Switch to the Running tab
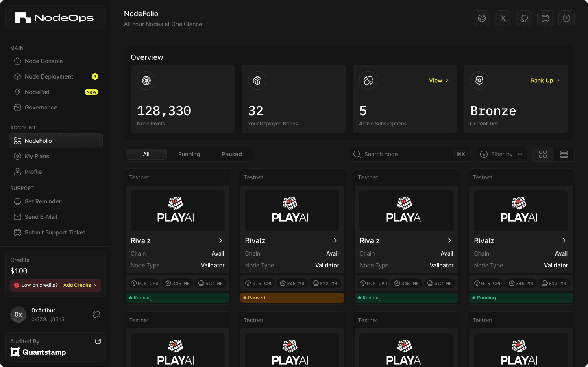 pyautogui.click(x=189, y=154)
